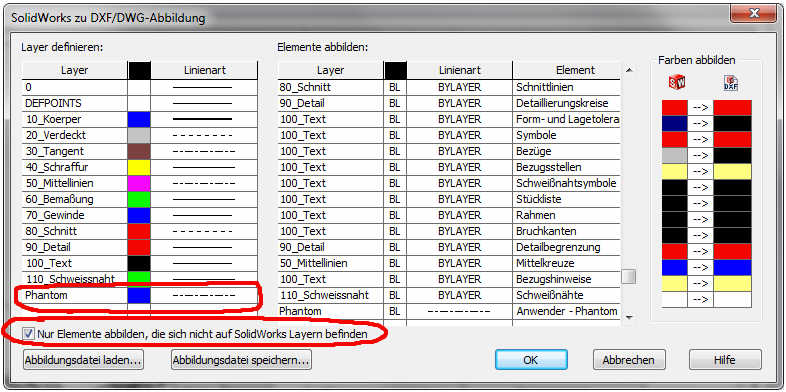Select 90_Detail in Layer definieren list
The width and height of the screenshot is (786, 392).
pyautogui.click(x=74, y=248)
